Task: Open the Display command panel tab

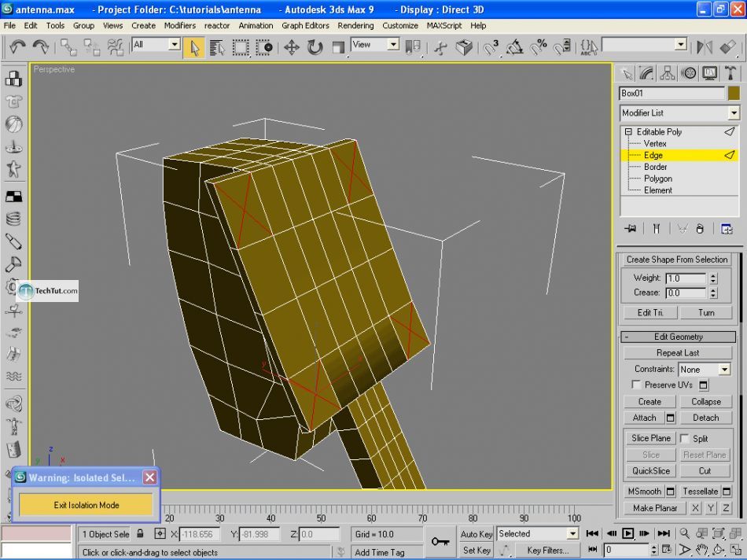Action: 709,73
